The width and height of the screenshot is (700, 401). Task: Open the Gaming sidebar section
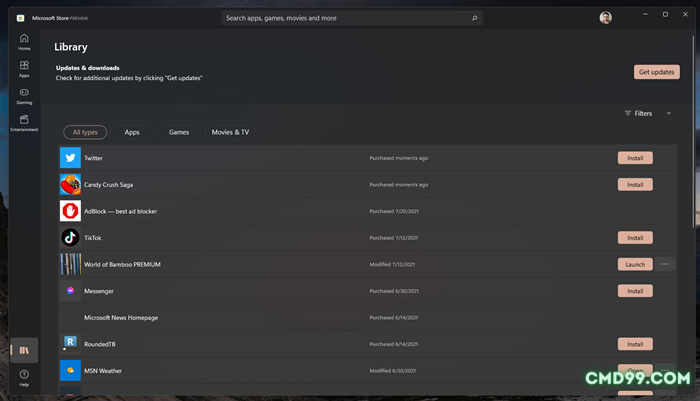point(24,96)
